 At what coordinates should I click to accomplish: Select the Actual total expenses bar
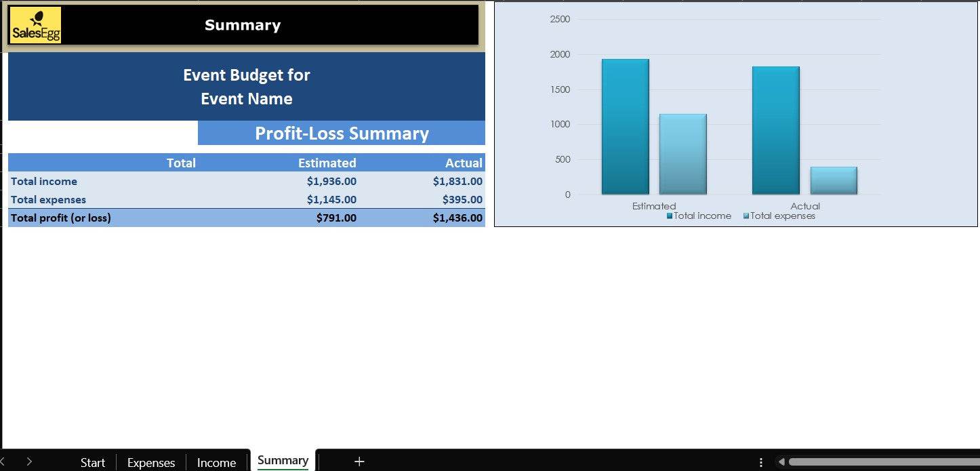(x=834, y=181)
